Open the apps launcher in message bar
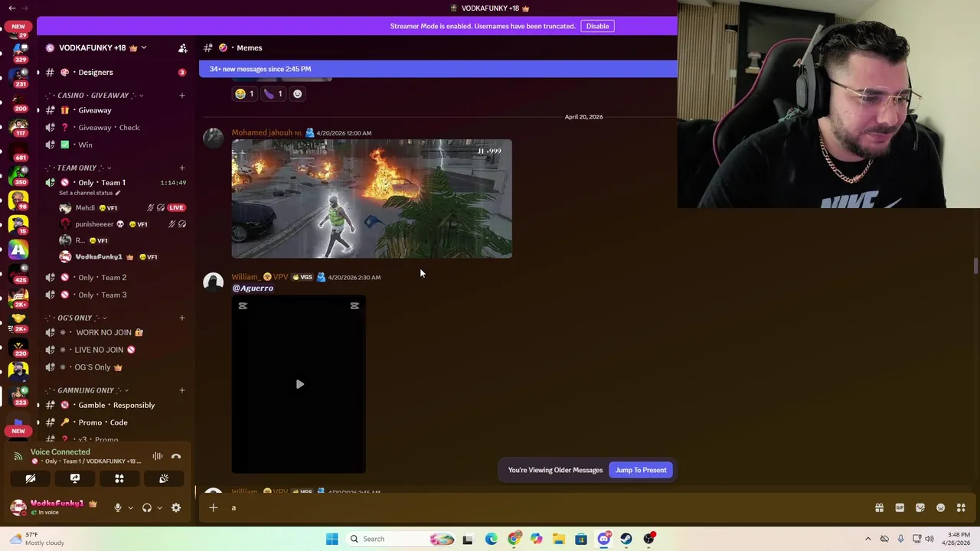Screen dimensions: 980x551 point(961,507)
